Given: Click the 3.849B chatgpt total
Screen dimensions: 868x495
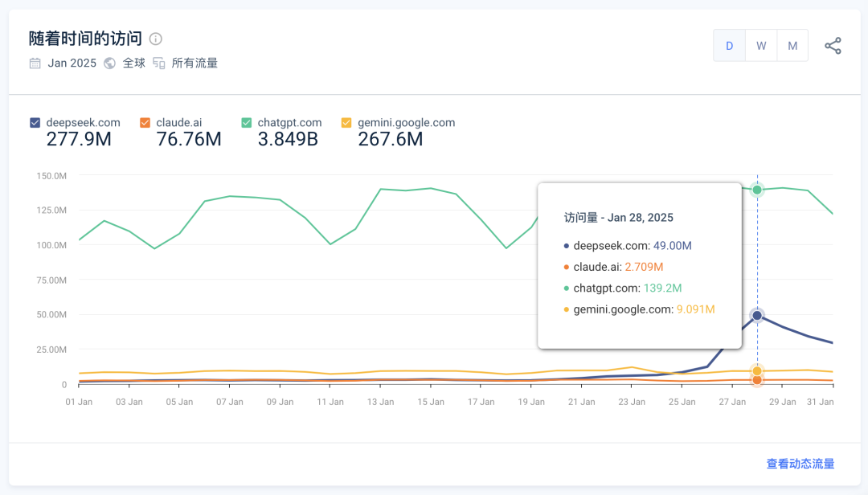Looking at the screenshot, I should tap(288, 140).
